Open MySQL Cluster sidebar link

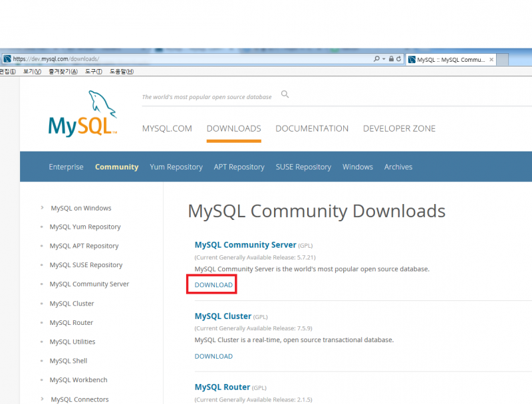point(72,304)
